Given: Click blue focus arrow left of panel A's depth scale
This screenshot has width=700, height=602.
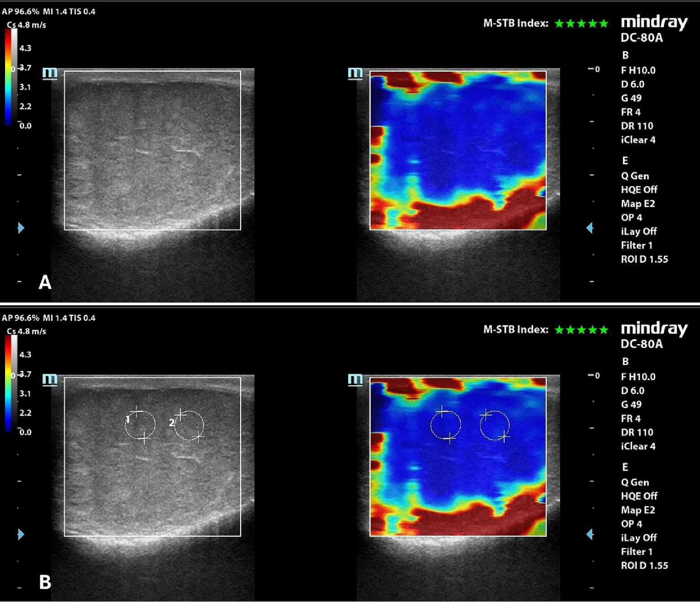Looking at the screenshot, I should [x=21, y=228].
